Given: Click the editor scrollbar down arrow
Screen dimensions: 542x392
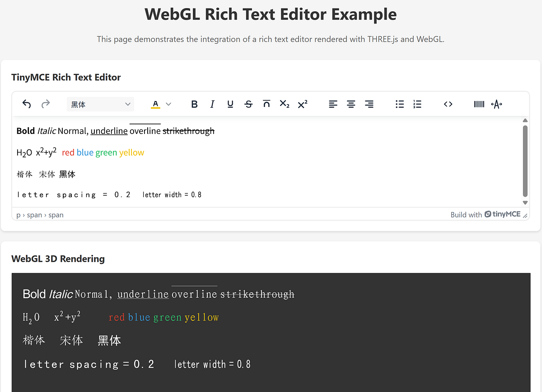Looking at the screenshot, I should point(525,203).
